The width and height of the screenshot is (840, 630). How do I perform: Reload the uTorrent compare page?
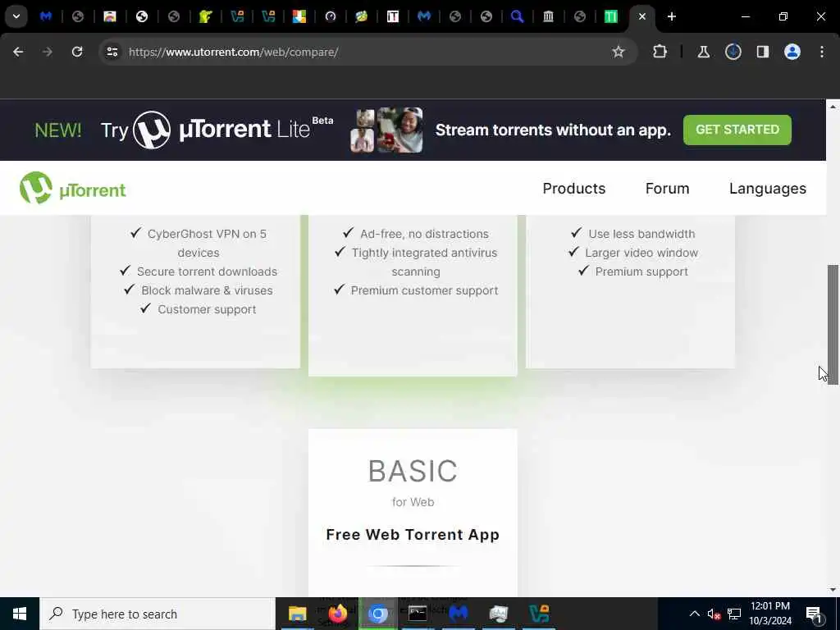coord(77,52)
